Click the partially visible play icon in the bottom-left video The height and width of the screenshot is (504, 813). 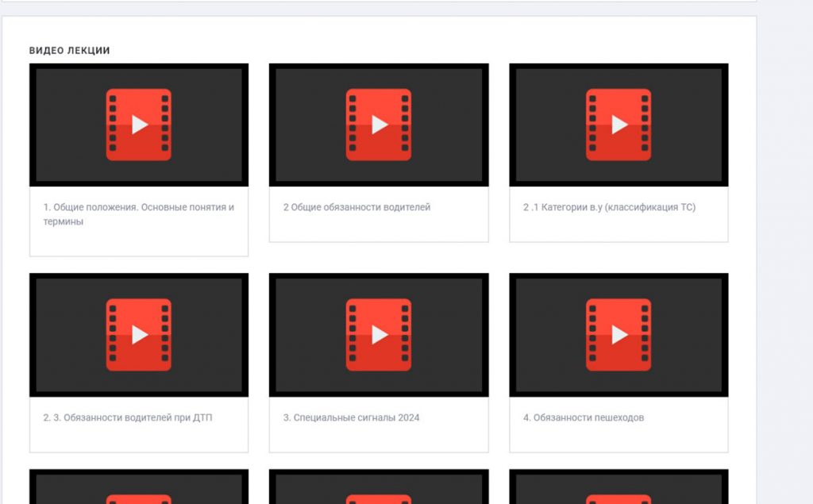(139, 498)
